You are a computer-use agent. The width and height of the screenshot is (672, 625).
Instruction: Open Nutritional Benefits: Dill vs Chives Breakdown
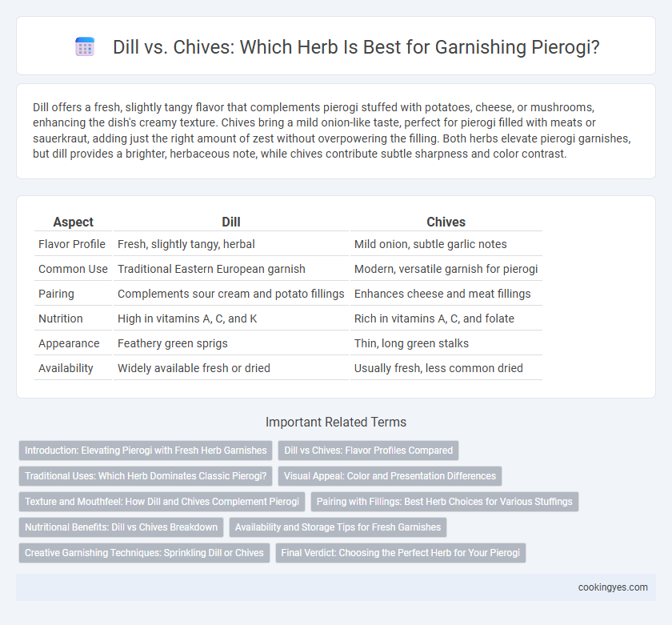click(122, 527)
